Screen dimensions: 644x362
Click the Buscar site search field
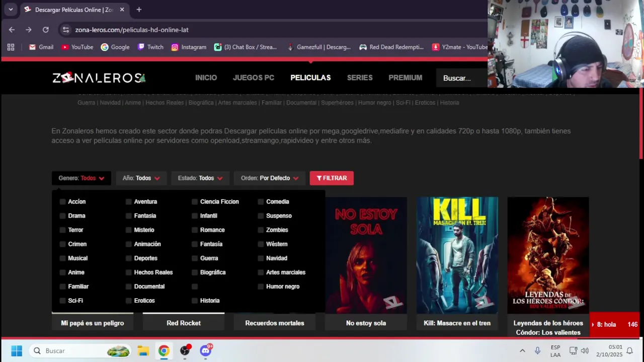click(462, 78)
